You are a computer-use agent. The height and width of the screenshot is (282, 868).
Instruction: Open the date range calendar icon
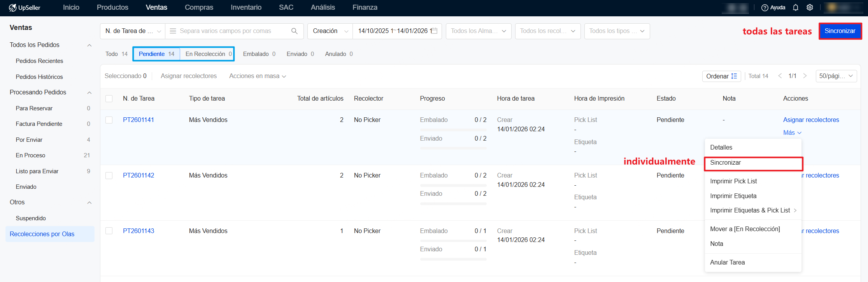click(434, 31)
